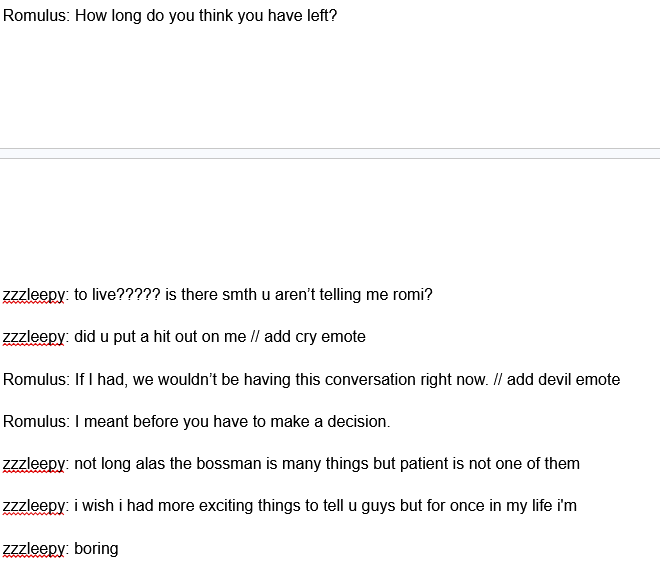The image size is (660, 570).
Task: Click the blank area below the first line
Action: pos(330,84)
